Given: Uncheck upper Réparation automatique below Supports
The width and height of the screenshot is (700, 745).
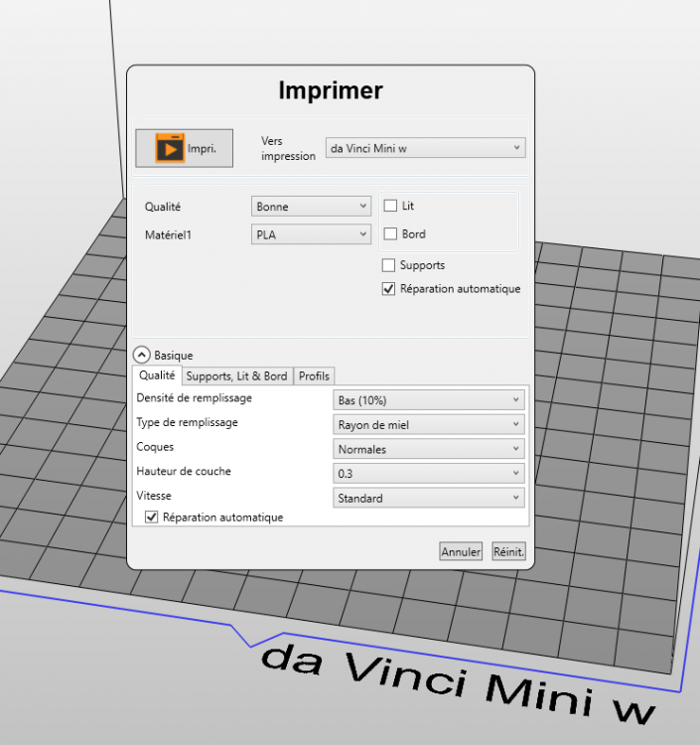Looking at the screenshot, I should [x=388, y=289].
